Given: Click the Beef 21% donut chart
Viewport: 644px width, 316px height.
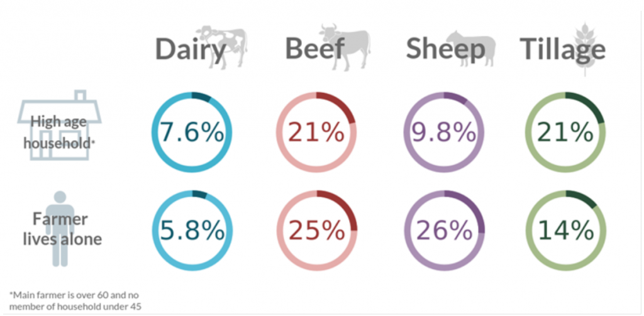Looking at the screenshot, I should 316,133.
